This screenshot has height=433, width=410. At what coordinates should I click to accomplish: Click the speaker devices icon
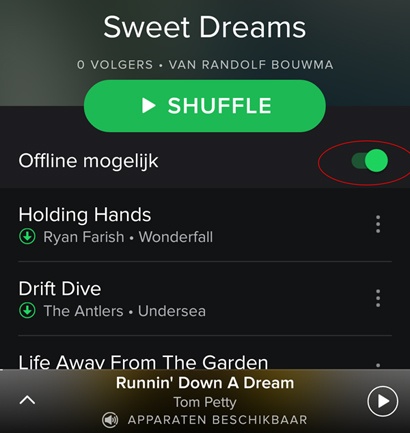click(x=110, y=420)
